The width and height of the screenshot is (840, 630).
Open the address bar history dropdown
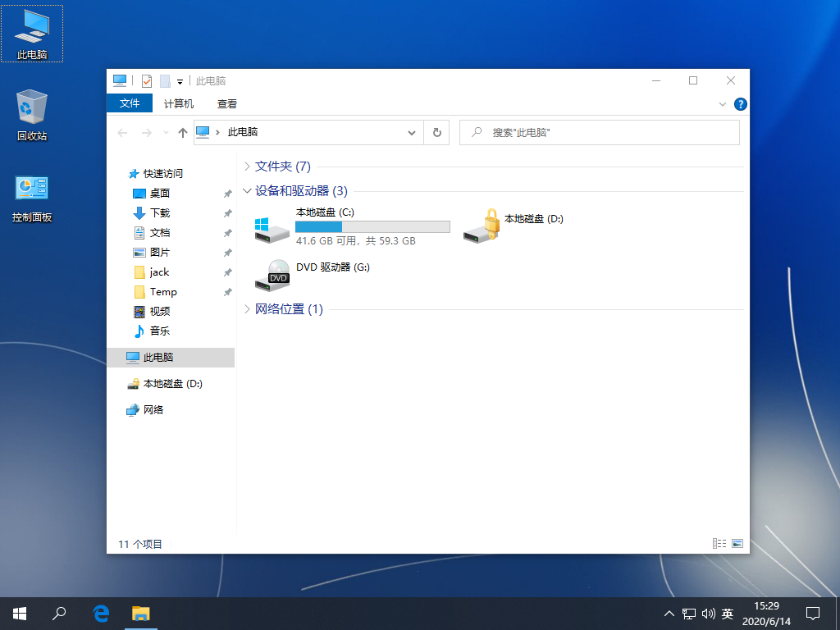[x=412, y=132]
